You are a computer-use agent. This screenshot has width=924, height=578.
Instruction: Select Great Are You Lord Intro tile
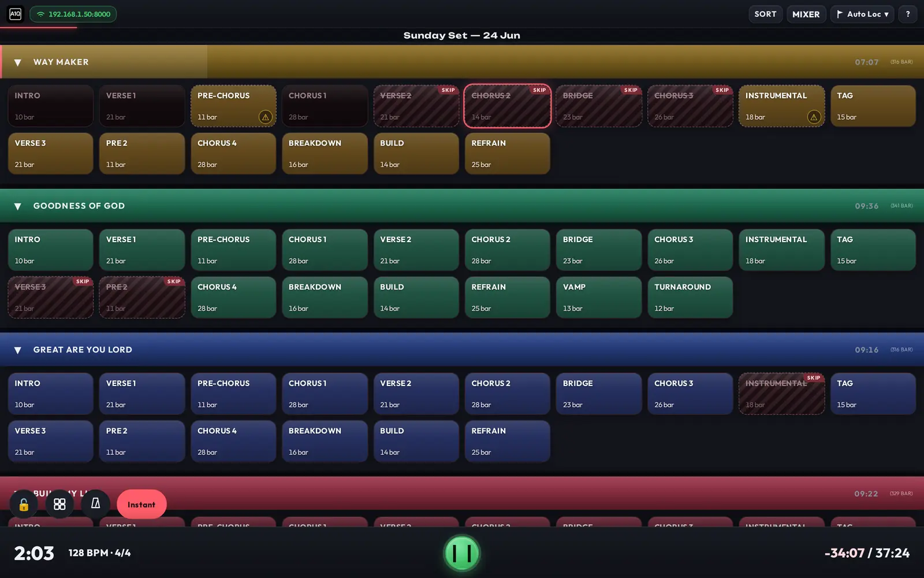50,394
